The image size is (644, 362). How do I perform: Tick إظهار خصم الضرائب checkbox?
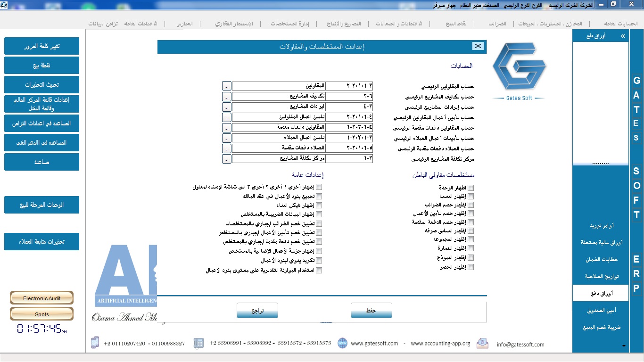pyautogui.click(x=471, y=205)
